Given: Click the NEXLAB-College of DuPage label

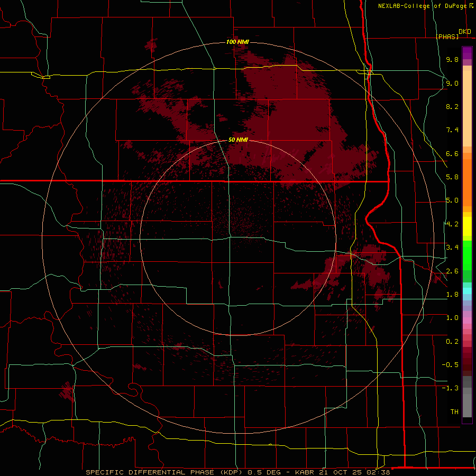Looking at the screenshot, I should [x=423, y=6].
